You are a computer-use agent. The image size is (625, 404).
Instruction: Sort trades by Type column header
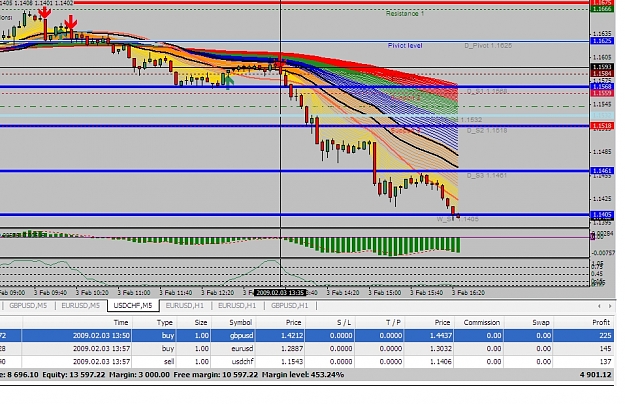[x=165, y=322]
